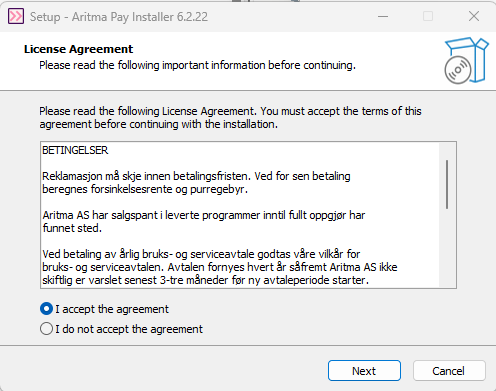Minimize the Aritma Pay setup window
This screenshot has width=496, height=391.
coord(383,16)
